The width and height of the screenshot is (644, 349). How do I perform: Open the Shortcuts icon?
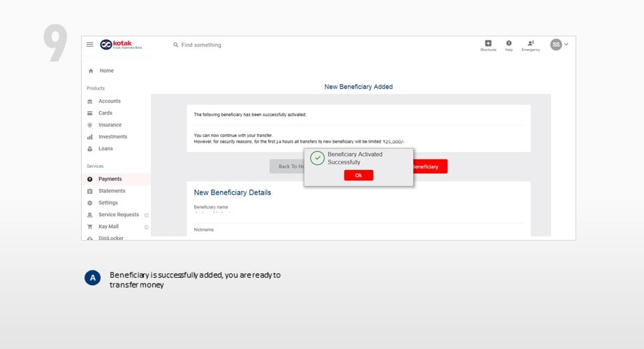tap(488, 45)
